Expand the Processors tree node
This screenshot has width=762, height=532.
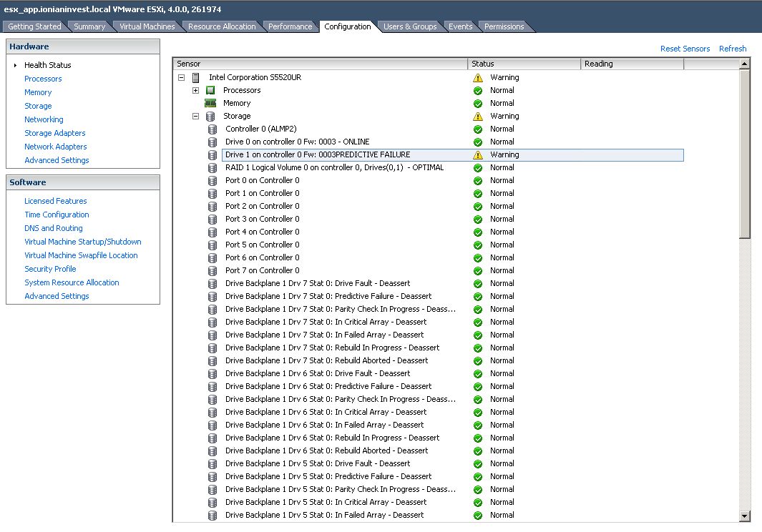195,90
